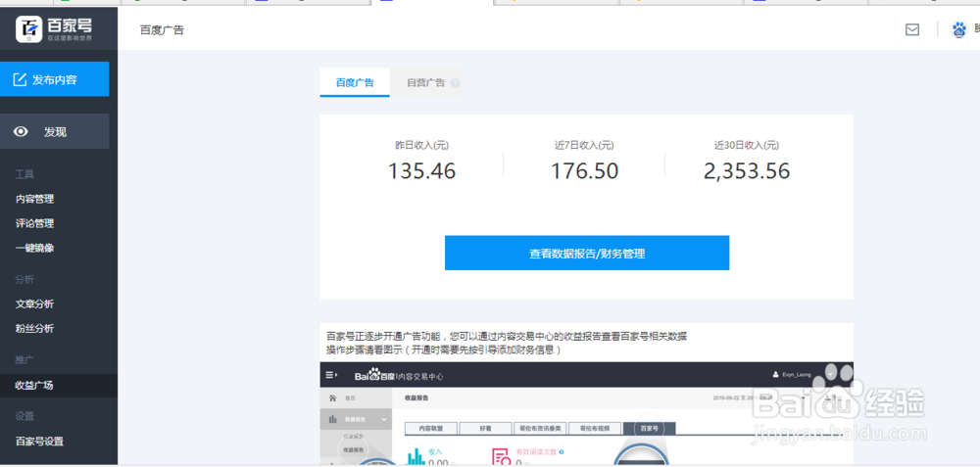Open 内容管理 in the sidebar
Image resolution: width=980 pixels, height=467 pixels.
[35, 199]
